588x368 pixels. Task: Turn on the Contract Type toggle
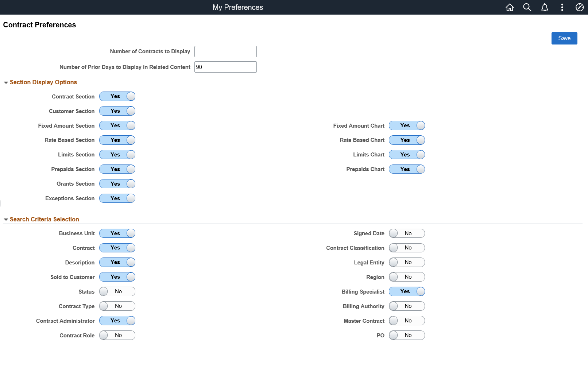click(x=117, y=306)
